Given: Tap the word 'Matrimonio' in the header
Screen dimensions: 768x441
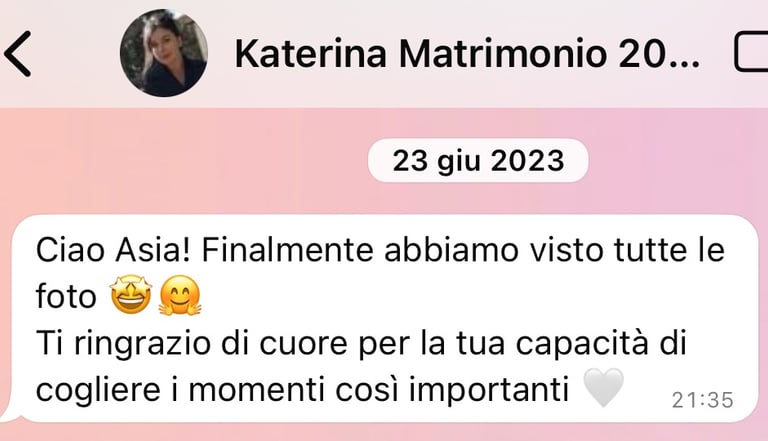Looking at the screenshot, I should (x=503, y=54).
